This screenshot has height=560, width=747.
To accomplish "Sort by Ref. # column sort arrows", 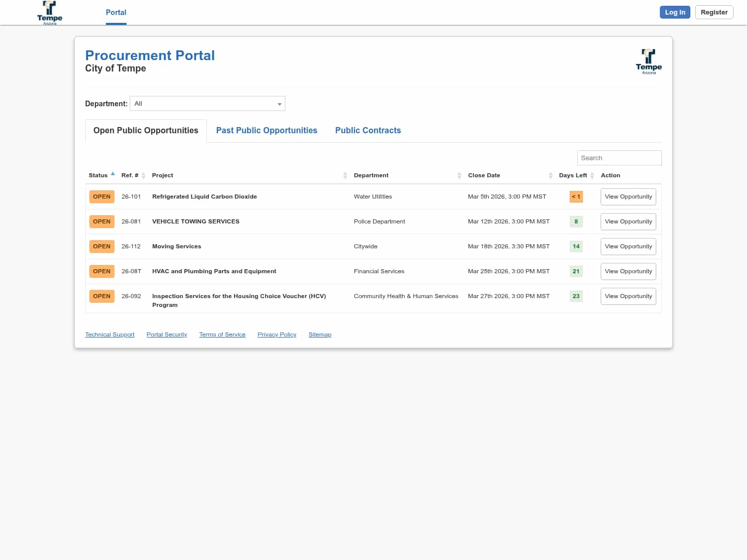I will pyautogui.click(x=143, y=176).
